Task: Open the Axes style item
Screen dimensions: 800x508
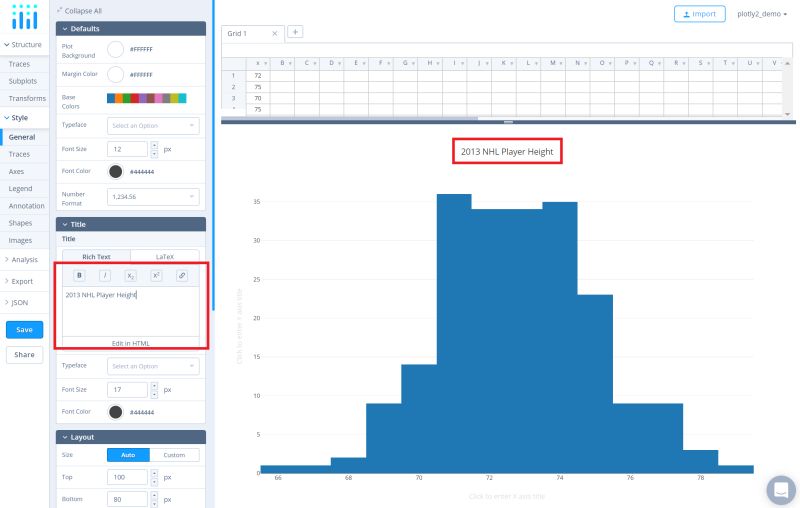Action: (16, 171)
